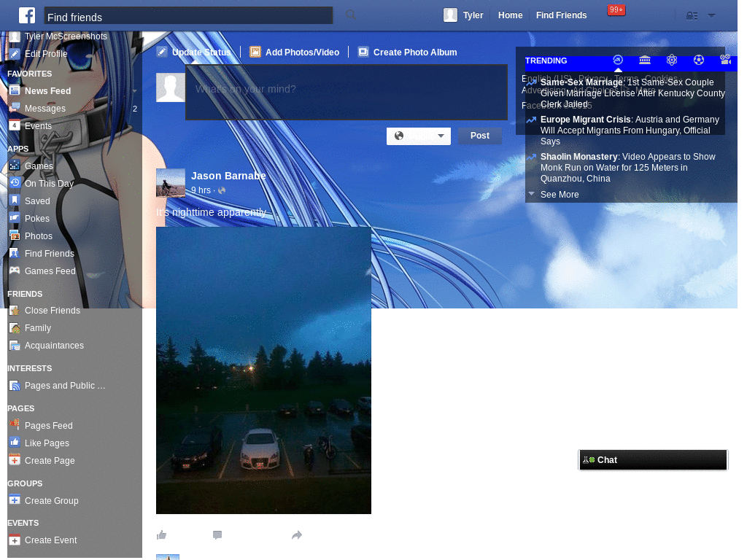Click the Acquaintances icon
747x560 pixels.
[x=15, y=346]
